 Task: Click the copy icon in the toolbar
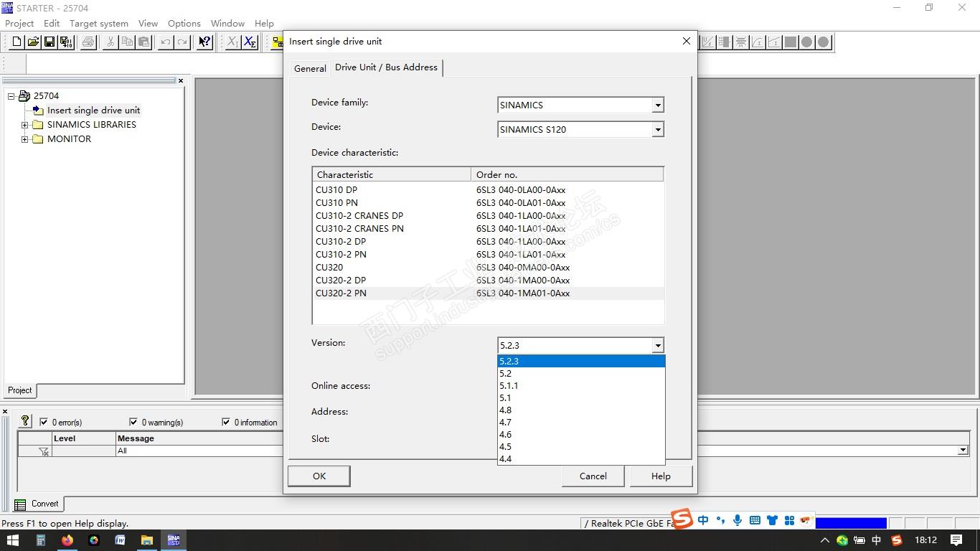tap(127, 42)
